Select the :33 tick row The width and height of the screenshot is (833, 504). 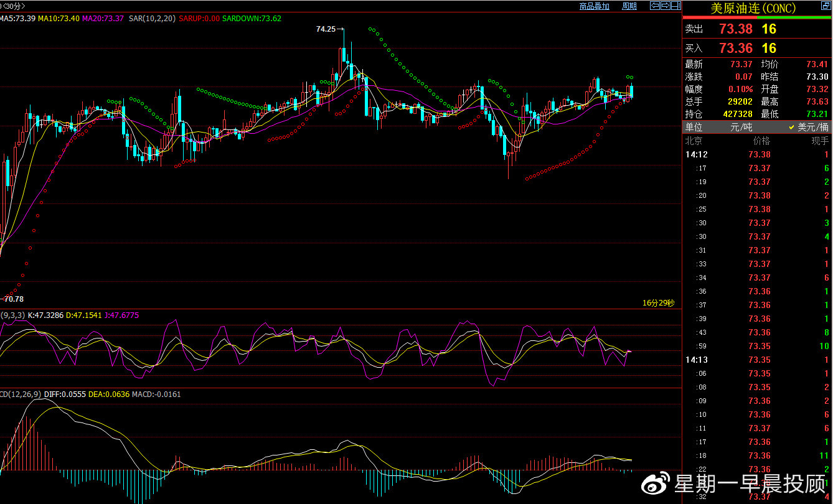tap(758, 264)
